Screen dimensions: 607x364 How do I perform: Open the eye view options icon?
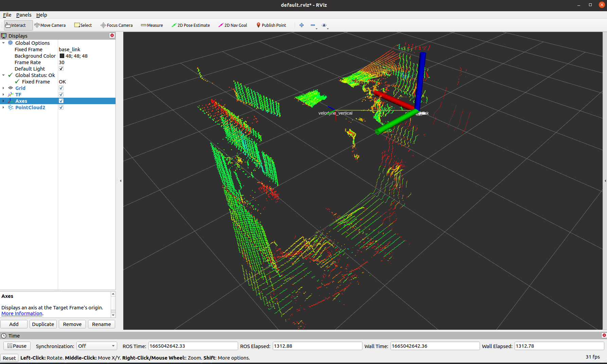click(x=324, y=25)
